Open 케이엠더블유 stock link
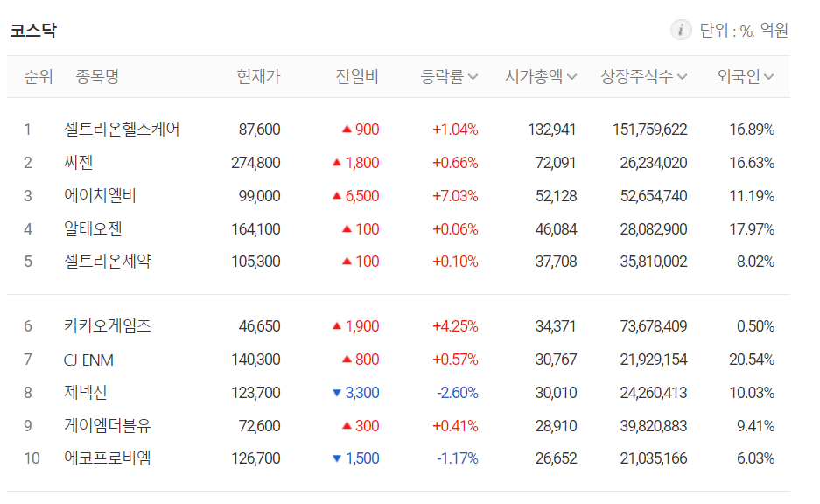820x504 pixels. click(x=108, y=426)
